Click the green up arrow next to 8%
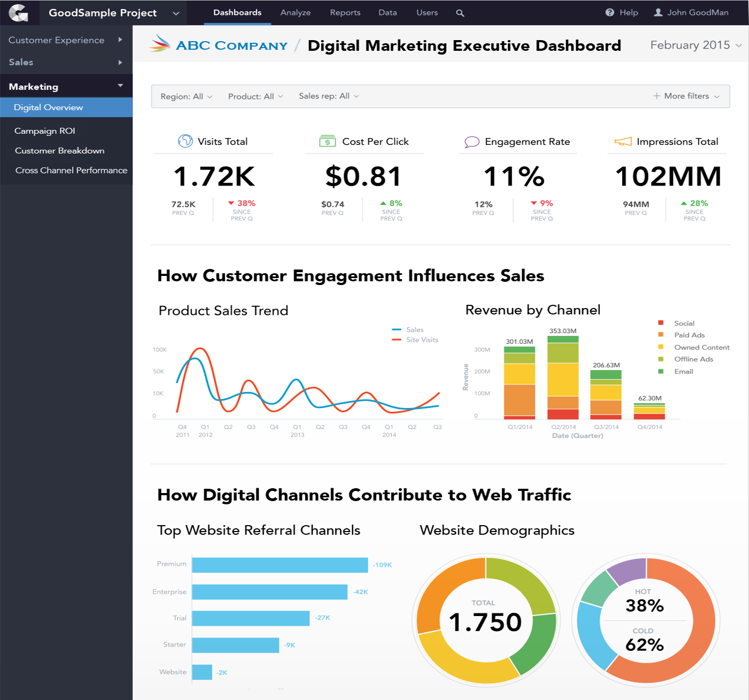749x700 pixels. (x=383, y=203)
